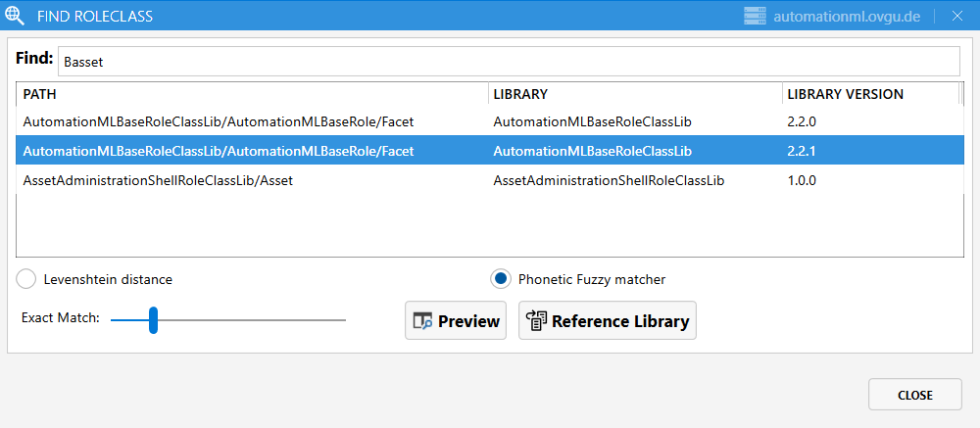Screen dimensions: 980x428
Task: Click the Exact Match slider handle
Action: point(153,319)
